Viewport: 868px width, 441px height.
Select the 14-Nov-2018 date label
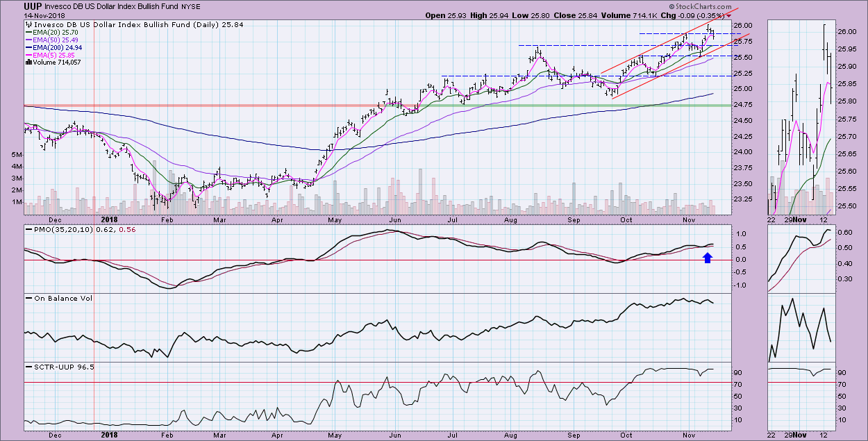point(45,15)
